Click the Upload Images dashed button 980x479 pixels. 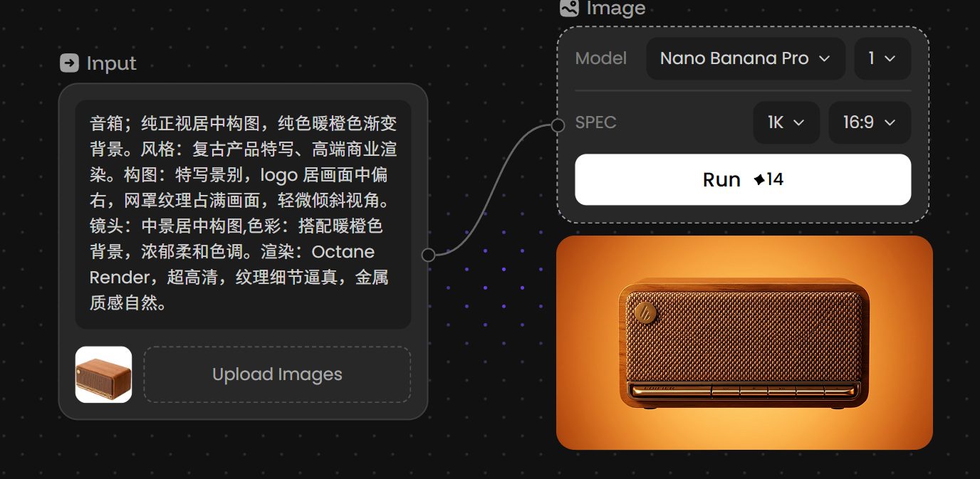point(277,374)
